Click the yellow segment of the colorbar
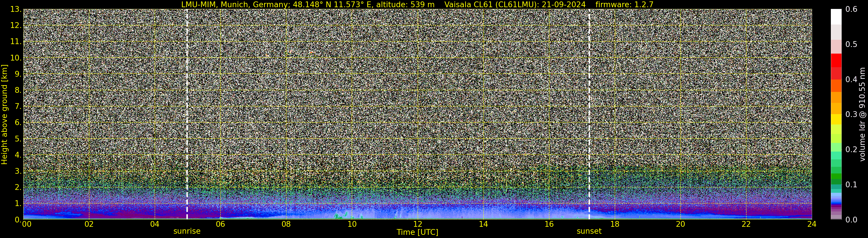This screenshot has height=238, width=868. [x=836, y=119]
